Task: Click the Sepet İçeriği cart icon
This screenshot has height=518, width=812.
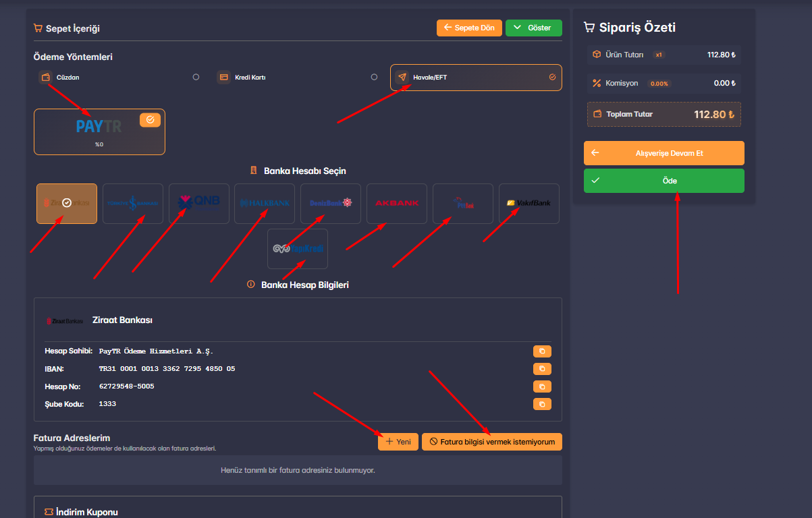Action: coord(38,28)
